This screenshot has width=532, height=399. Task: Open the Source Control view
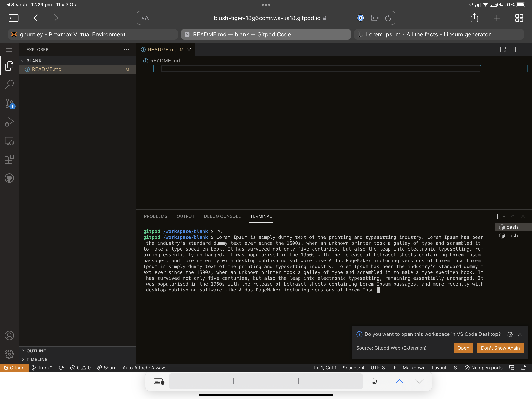click(9, 103)
